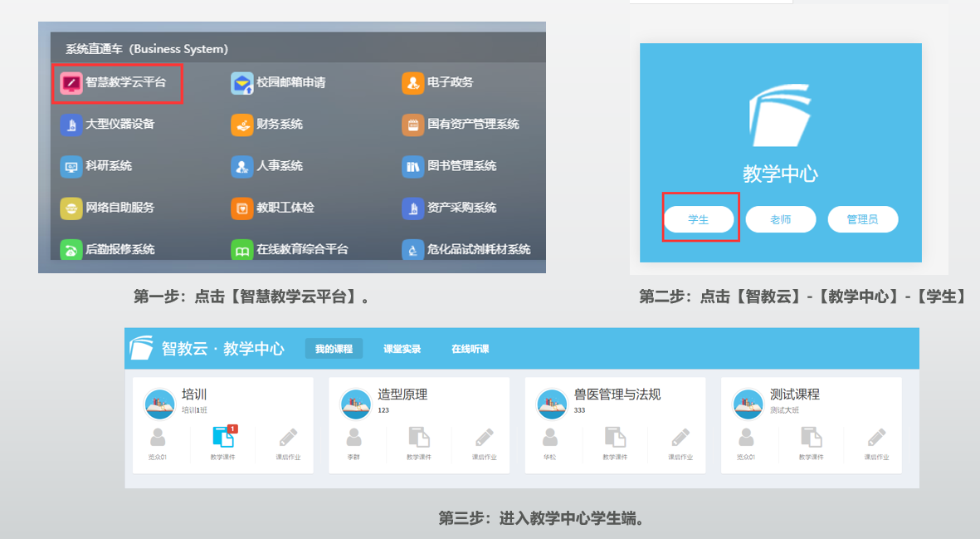Click the 网络自助服务 icon
Image resolution: width=980 pixels, height=539 pixels.
(x=71, y=208)
